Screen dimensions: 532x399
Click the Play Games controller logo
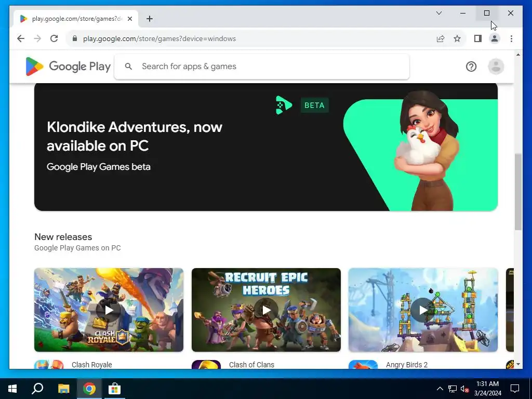click(284, 105)
